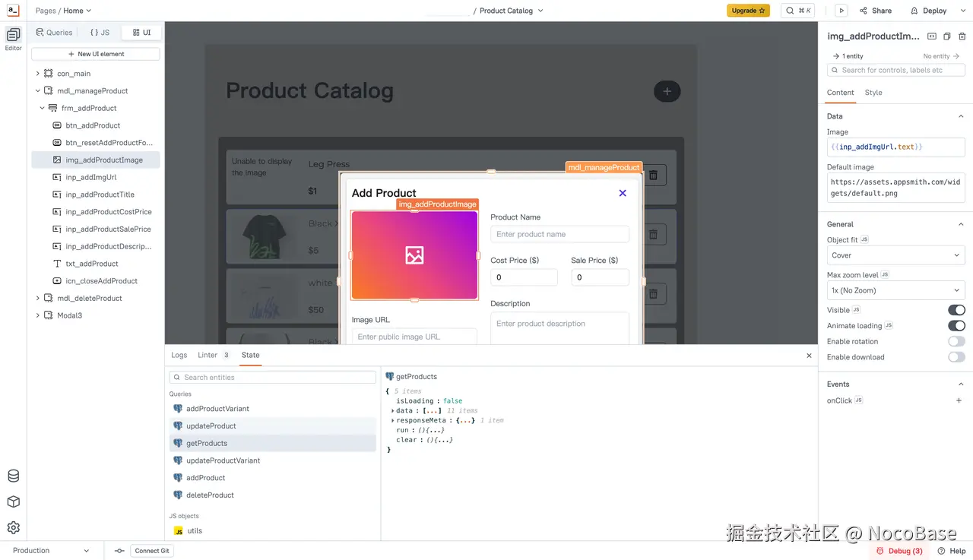Open the Libraries cube icon in sidebar
Image resolution: width=973 pixels, height=560 pixels.
pos(13,502)
